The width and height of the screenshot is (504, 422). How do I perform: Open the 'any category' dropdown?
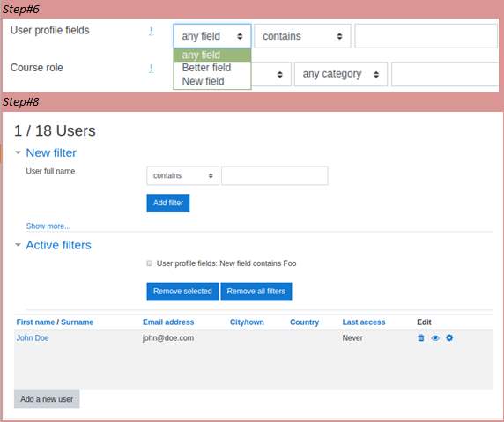[x=341, y=74]
